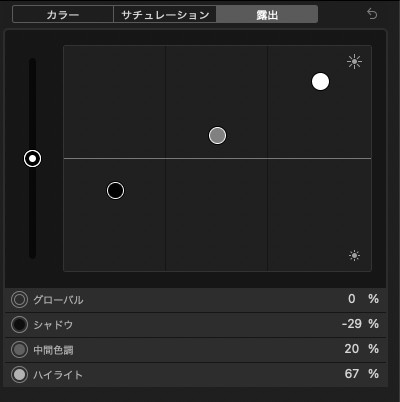Screen dimensions: 400x402
Task: Switch to the サチュレーション tab
Action: click(x=165, y=15)
